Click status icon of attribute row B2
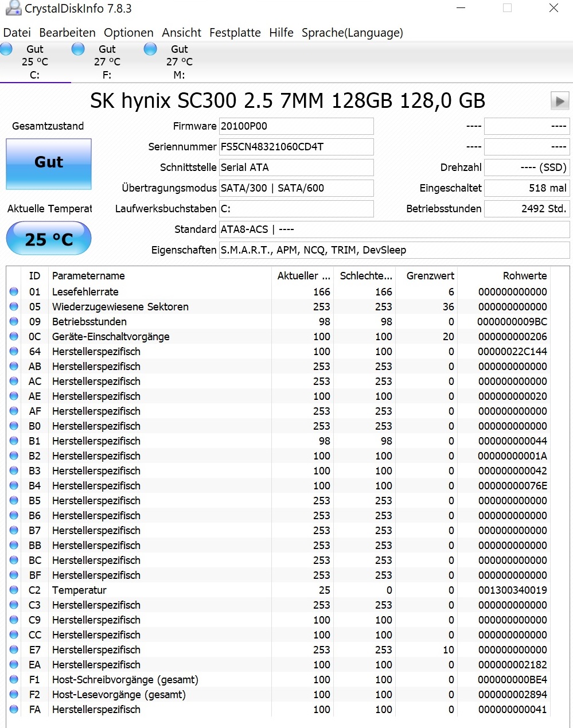The width and height of the screenshot is (573, 728). pos(14,456)
